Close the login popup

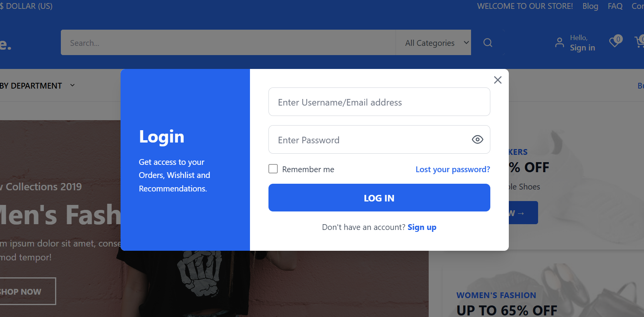click(498, 80)
